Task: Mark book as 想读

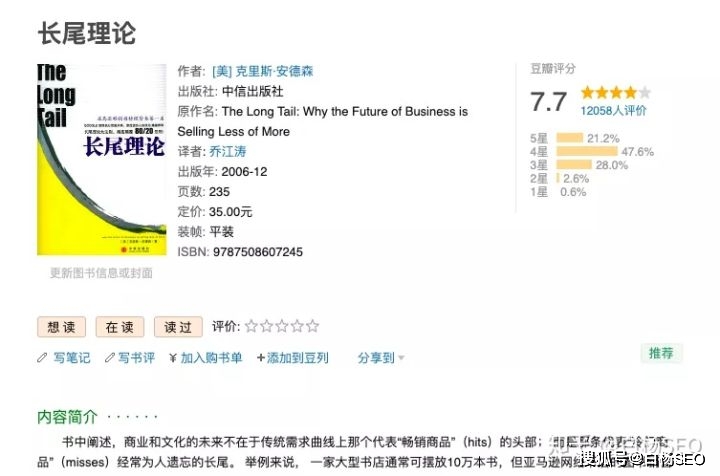Action: click(61, 327)
